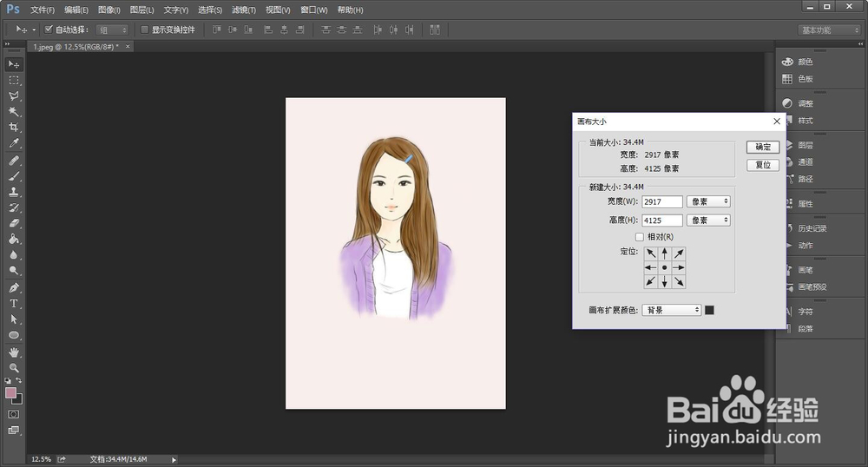Viewport: 868px width, 467px height.
Task: Open the 文件(F) menu
Action: pyautogui.click(x=43, y=10)
